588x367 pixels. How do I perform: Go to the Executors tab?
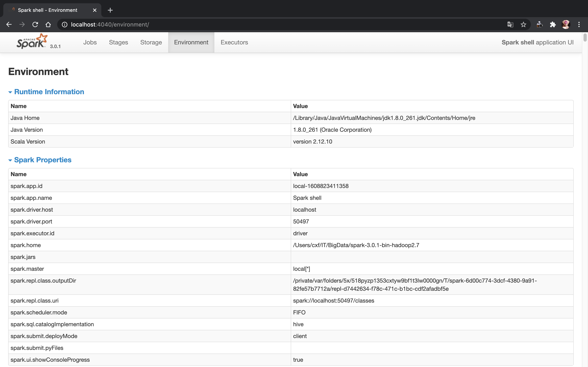coord(234,42)
